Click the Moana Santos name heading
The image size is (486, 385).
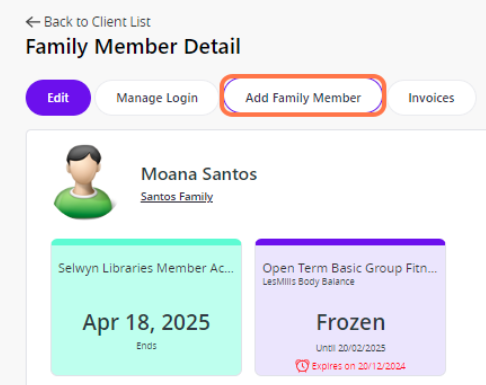[x=199, y=174]
